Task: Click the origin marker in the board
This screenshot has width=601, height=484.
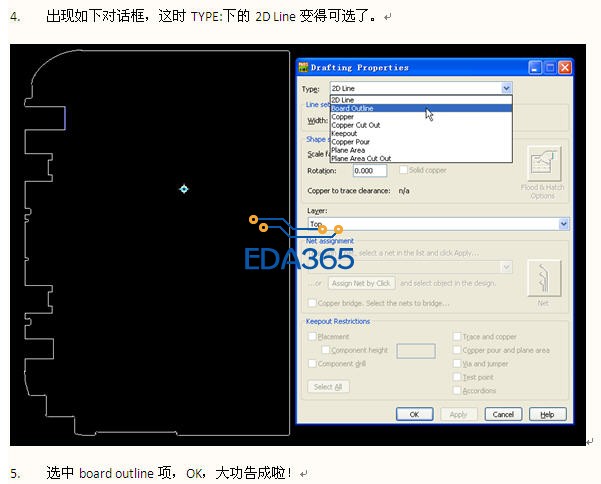Action: [184, 189]
